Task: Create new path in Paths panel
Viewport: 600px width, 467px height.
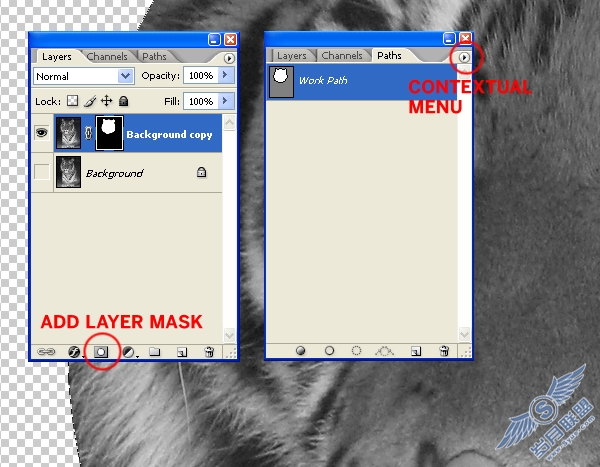Action: click(416, 351)
